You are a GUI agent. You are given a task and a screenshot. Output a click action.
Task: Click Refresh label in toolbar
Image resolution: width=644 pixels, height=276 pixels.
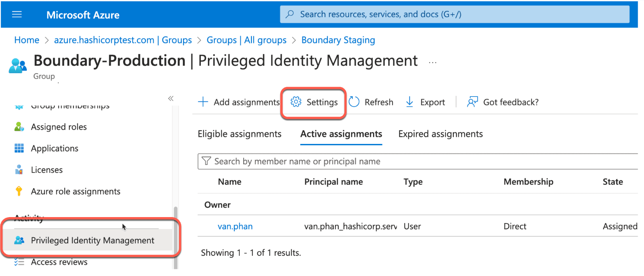pyautogui.click(x=379, y=102)
